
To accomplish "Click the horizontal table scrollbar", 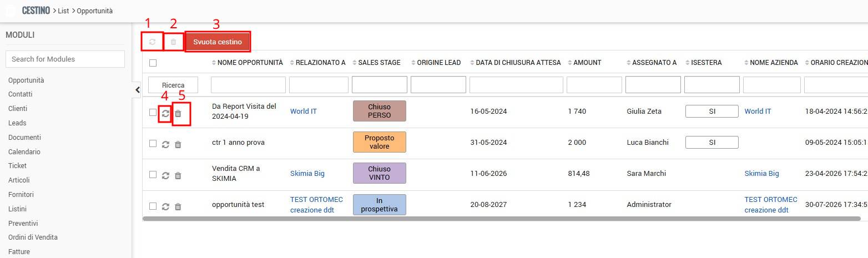I will coord(501,219).
